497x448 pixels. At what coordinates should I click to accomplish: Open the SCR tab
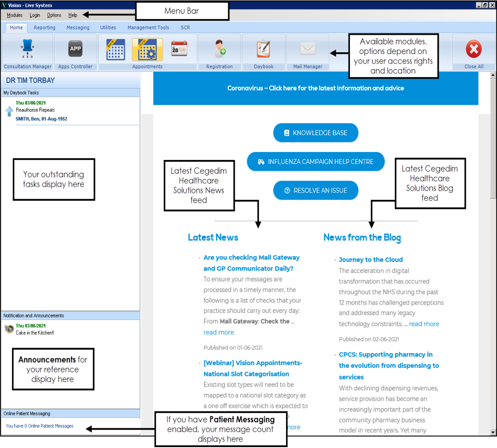[185, 27]
